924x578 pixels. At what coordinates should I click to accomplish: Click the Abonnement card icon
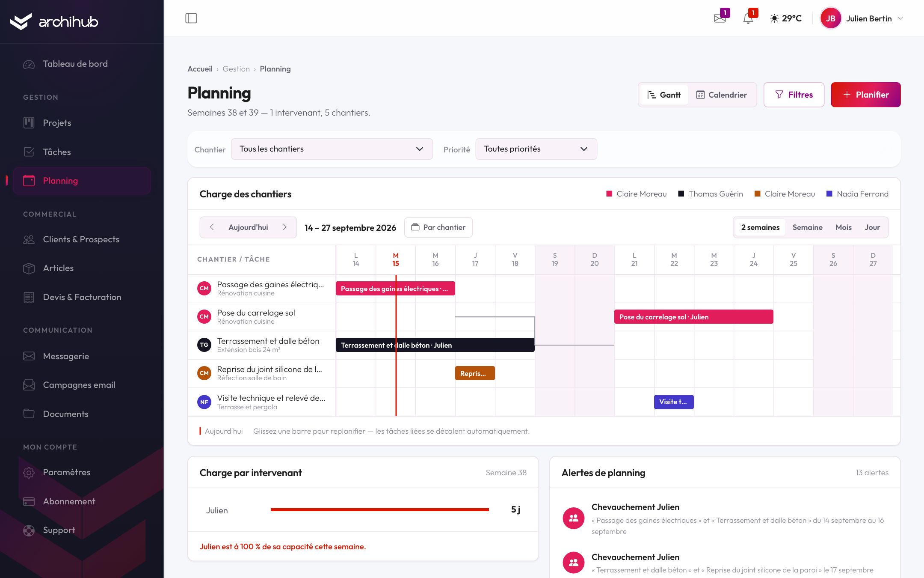click(x=29, y=501)
